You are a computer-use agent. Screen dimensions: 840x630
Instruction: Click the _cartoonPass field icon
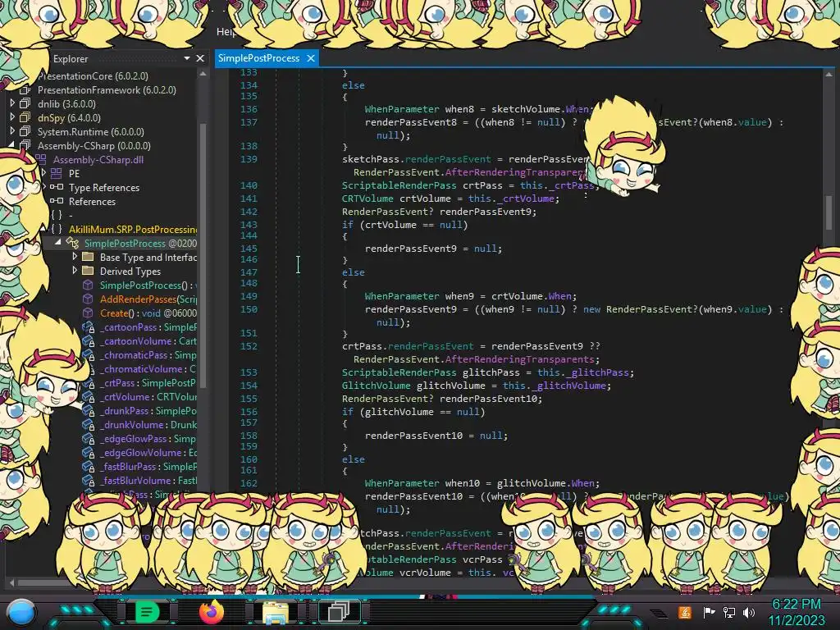pyautogui.click(x=88, y=326)
